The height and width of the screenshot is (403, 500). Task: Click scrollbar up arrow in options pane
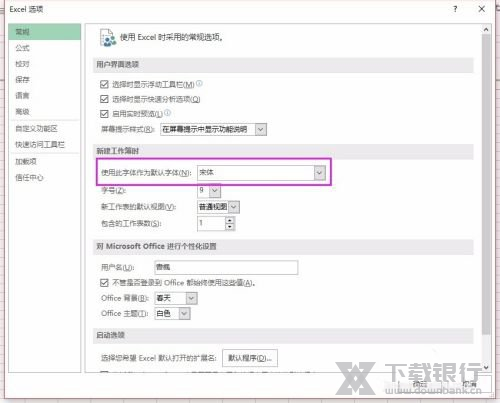(486, 30)
